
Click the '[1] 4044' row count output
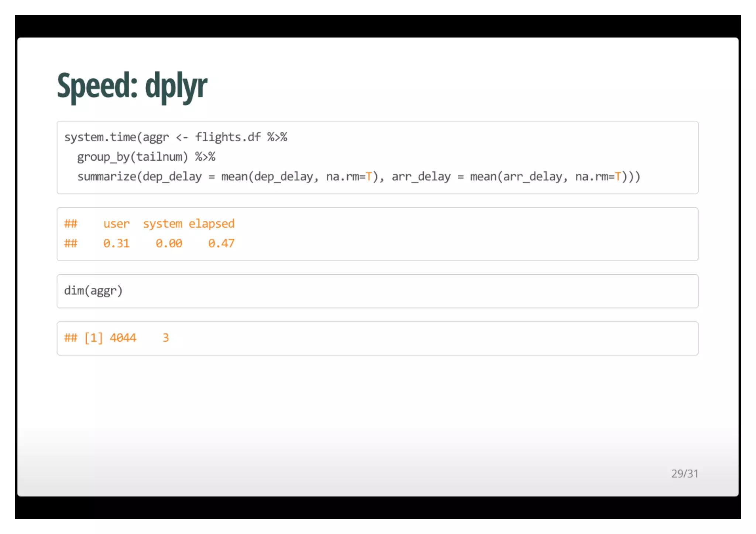[x=110, y=338]
